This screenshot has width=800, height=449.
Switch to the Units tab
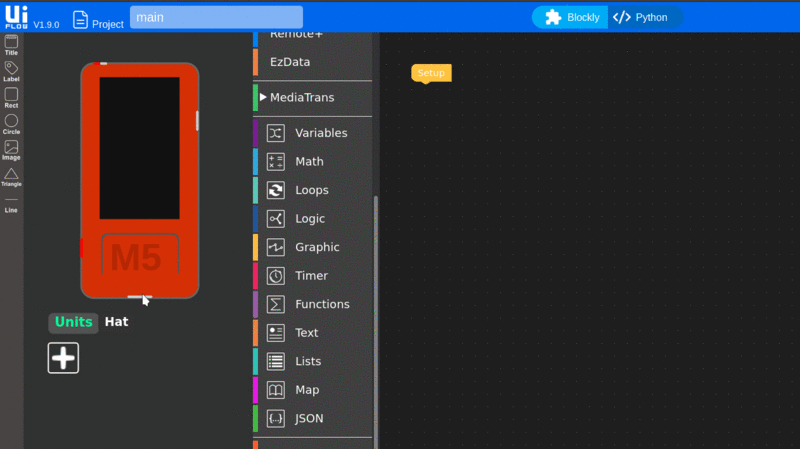click(x=73, y=322)
